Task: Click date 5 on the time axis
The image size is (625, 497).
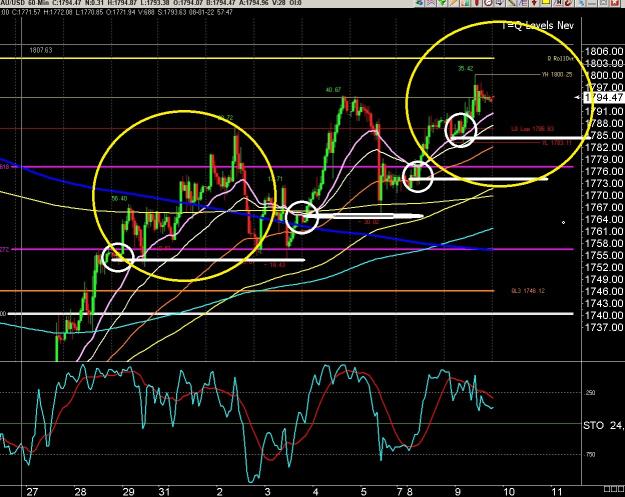Action: (x=363, y=491)
